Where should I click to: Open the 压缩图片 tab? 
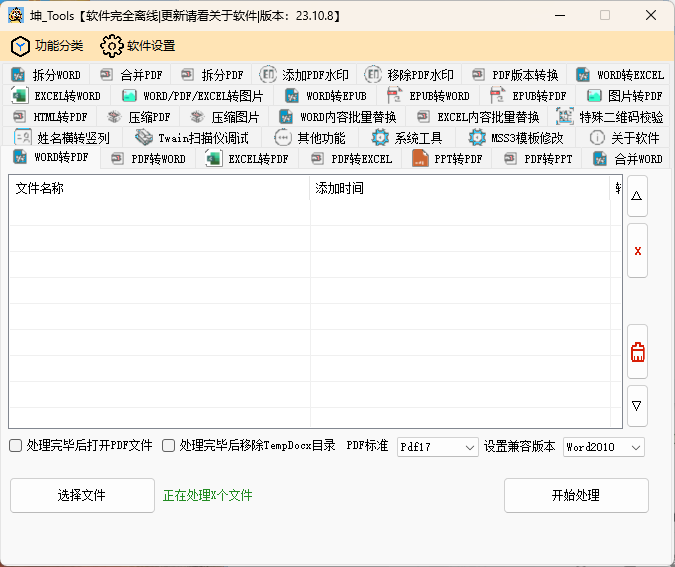click(224, 117)
